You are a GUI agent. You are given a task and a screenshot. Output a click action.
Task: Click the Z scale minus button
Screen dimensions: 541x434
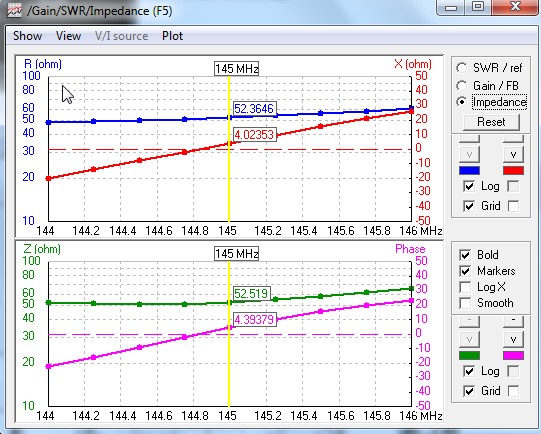[x=469, y=321]
